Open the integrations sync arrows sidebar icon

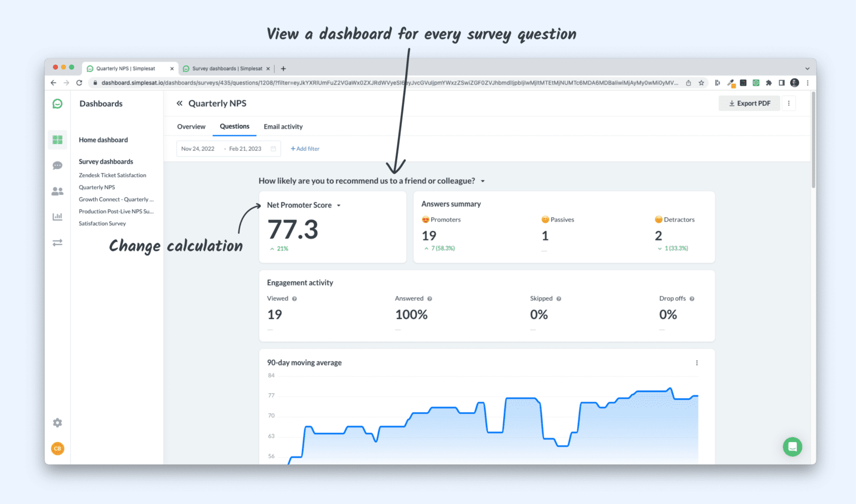pyautogui.click(x=57, y=242)
